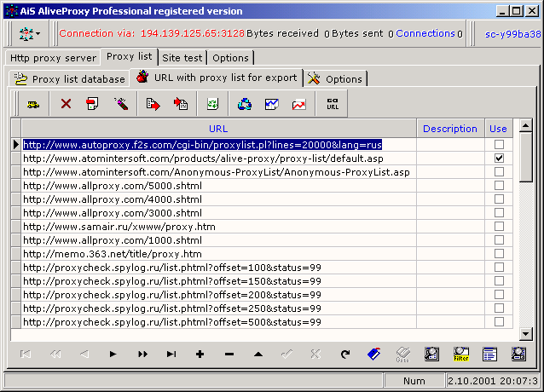Click the firecracker clear-list icon
Viewport: 544px width, 392px height.
(x=121, y=104)
